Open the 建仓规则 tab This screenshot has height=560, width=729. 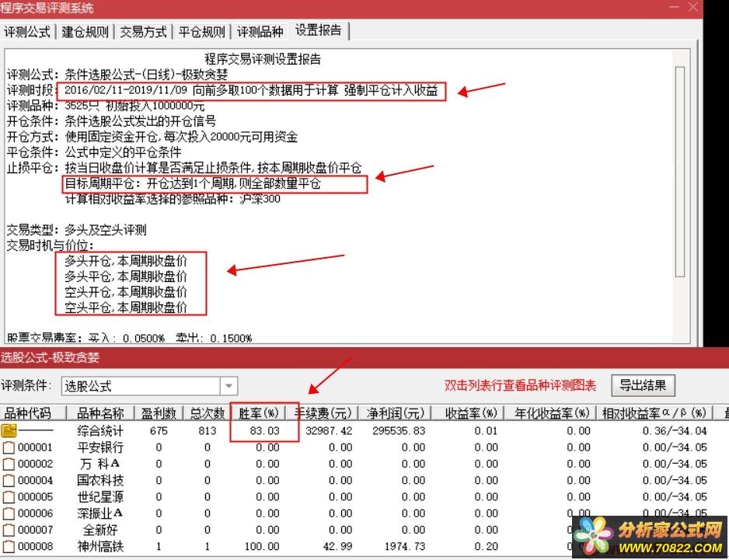pos(85,32)
